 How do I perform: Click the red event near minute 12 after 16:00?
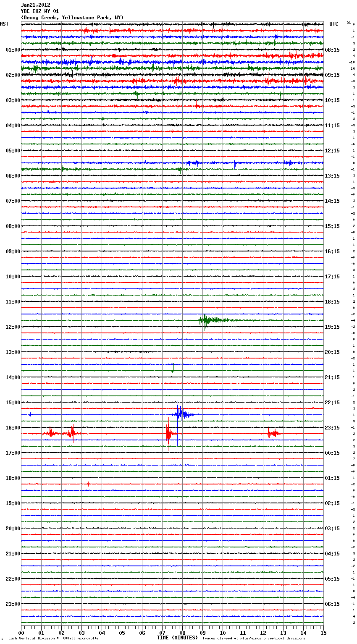pos(274,433)
